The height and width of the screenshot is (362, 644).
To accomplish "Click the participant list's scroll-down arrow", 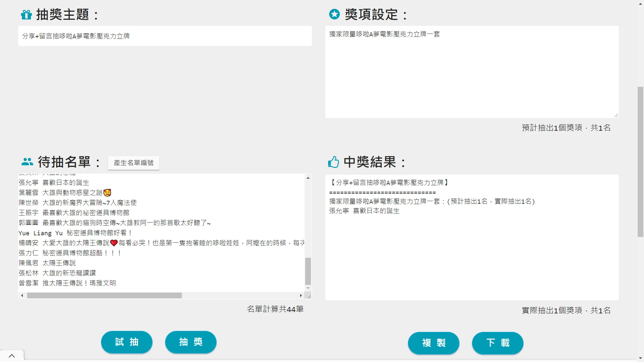I will (x=308, y=288).
